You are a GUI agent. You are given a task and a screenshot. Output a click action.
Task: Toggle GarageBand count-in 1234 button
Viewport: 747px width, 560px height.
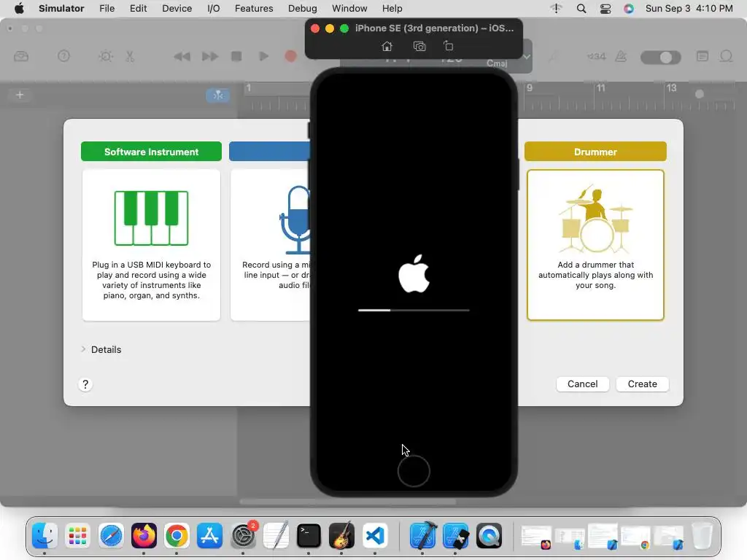coord(596,57)
